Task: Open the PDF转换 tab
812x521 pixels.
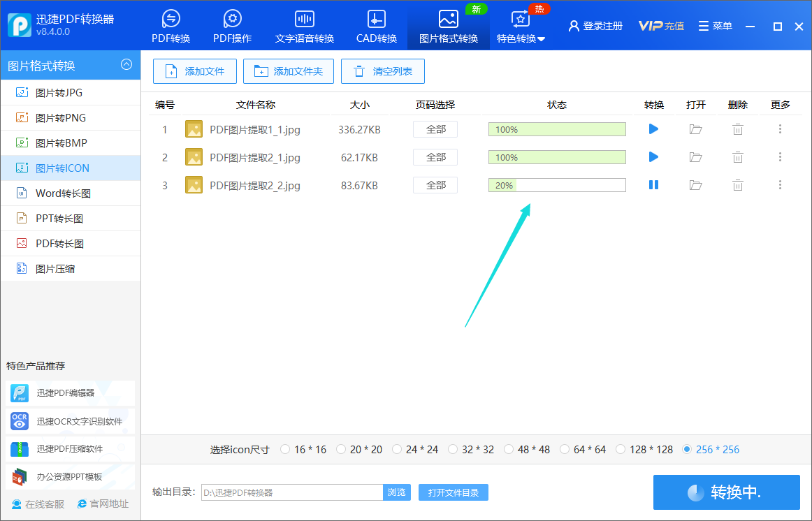Action: tap(171, 26)
